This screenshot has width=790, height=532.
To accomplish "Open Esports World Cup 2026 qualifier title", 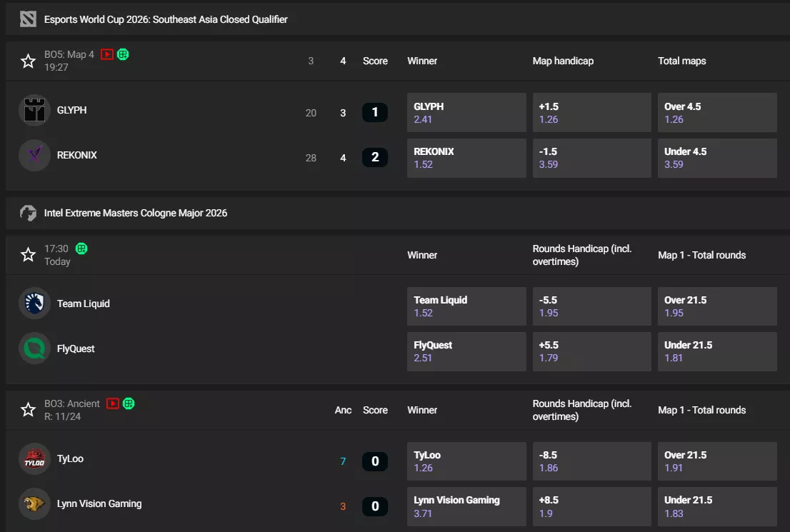I will (x=166, y=19).
